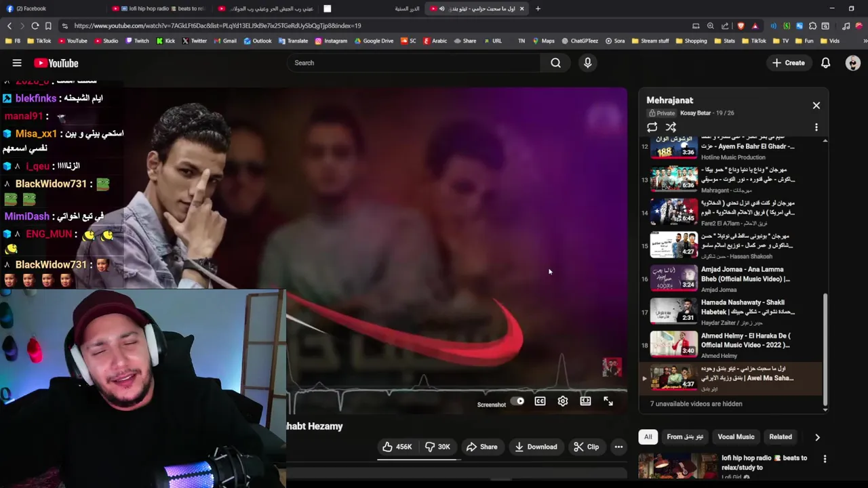The width and height of the screenshot is (868, 488).
Task: Show more filter chips with right arrow
Action: click(817, 437)
